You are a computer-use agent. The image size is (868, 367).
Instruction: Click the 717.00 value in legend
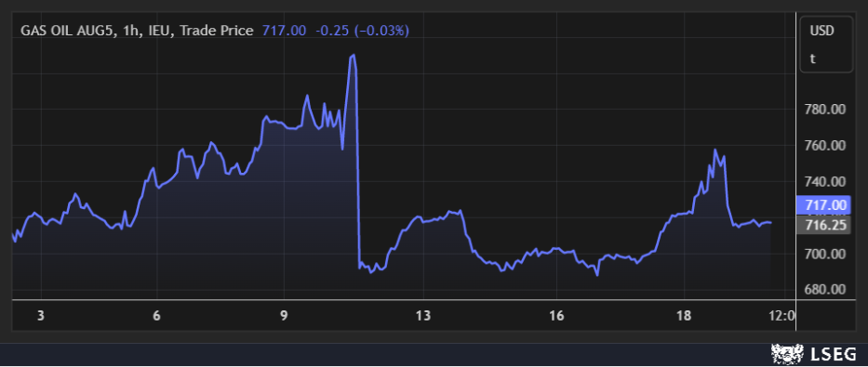(284, 31)
